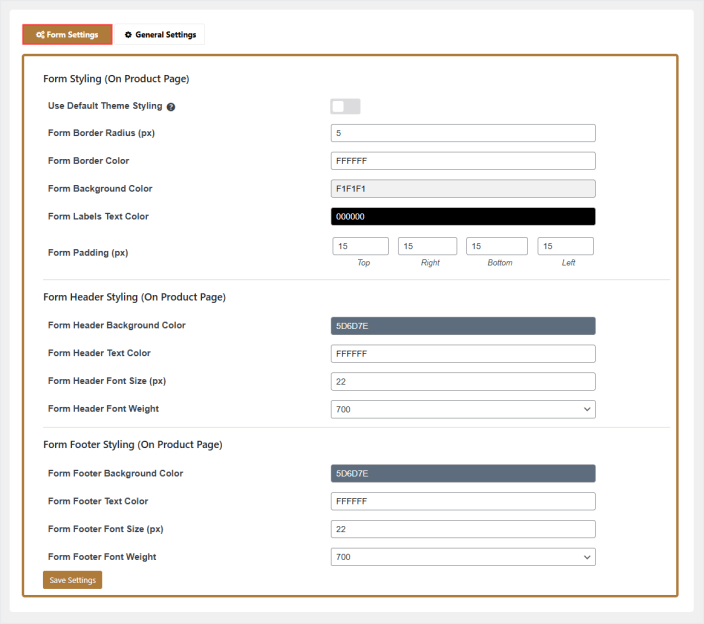Click the 'Form Header Font Weight' label
The image size is (704, 624).
[104, 409]
